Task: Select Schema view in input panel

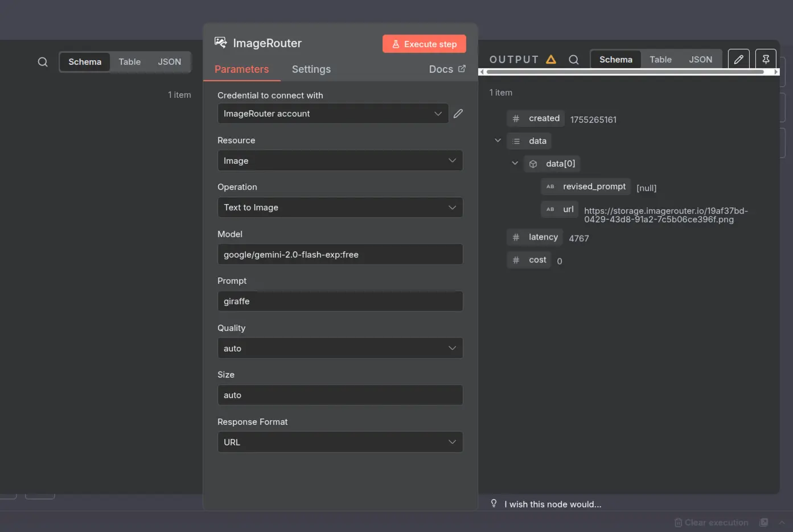Action: (85, 62)
